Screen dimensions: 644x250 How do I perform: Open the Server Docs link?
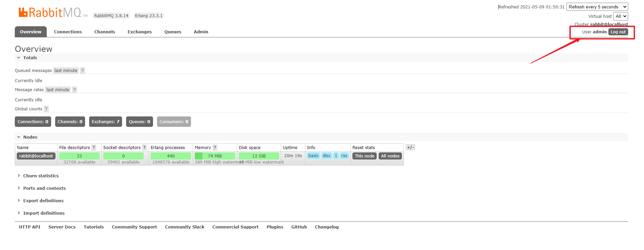pos(62,227)
